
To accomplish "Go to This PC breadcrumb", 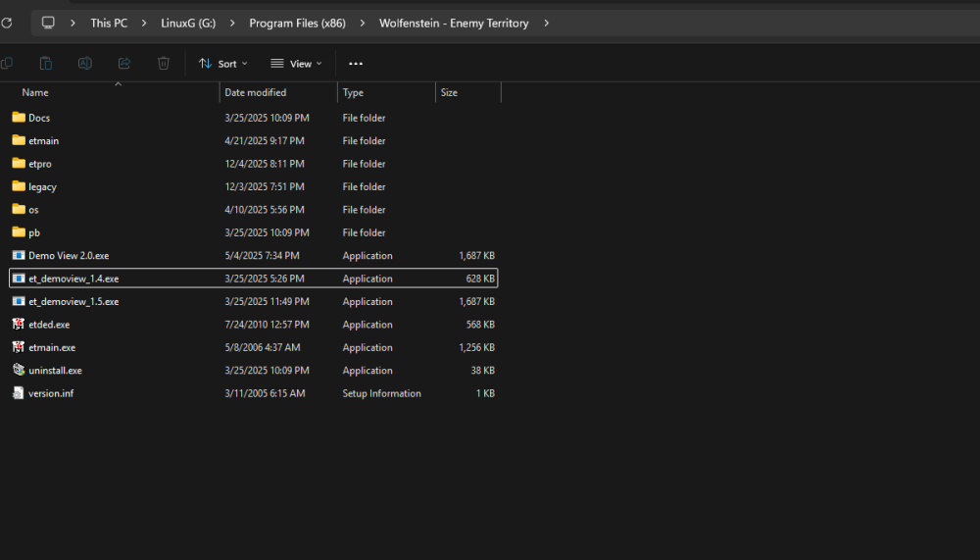I will point(109,24).
